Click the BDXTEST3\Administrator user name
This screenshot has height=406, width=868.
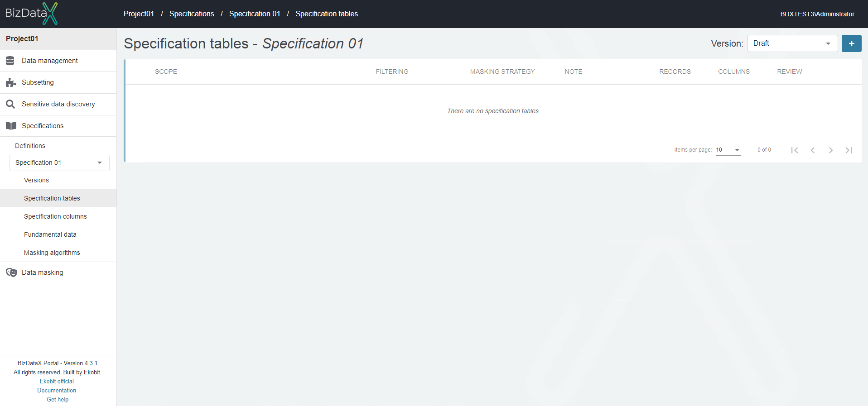pos(817,14)
